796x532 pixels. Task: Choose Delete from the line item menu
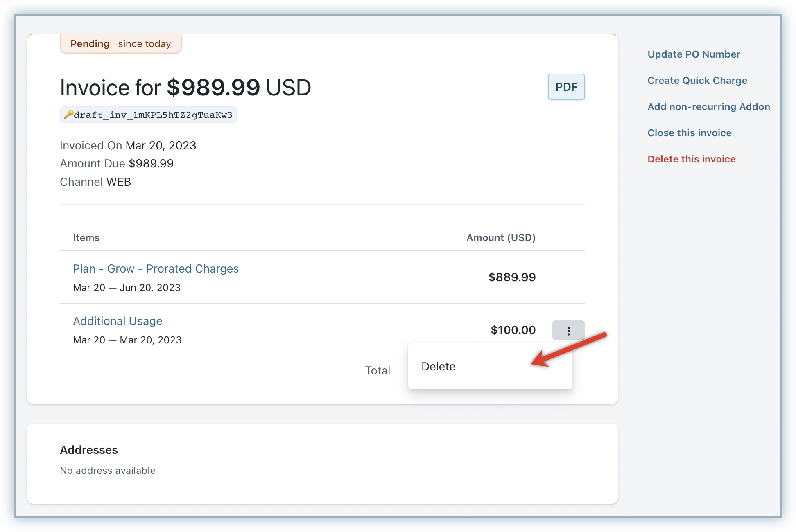pyautogui.click(x=439, y=366)
